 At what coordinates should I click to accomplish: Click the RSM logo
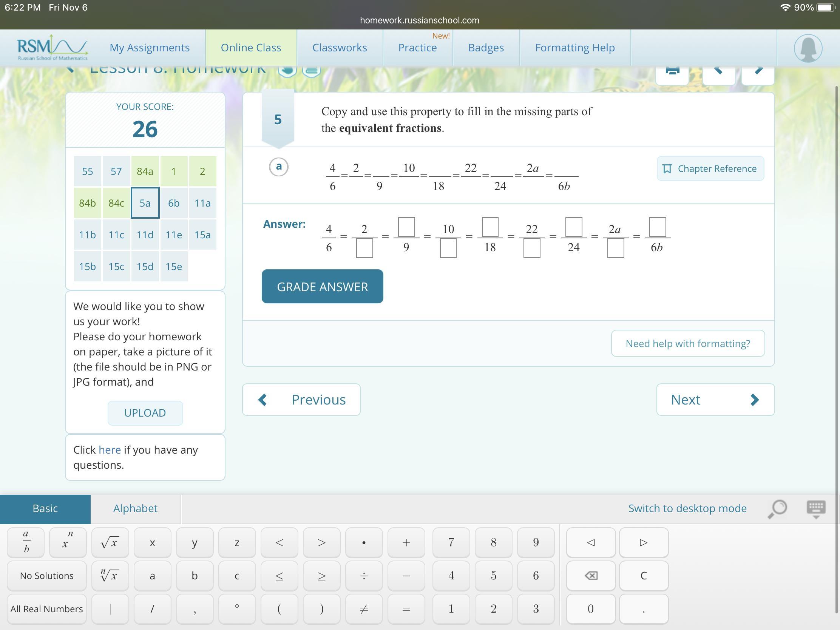[x=52, y=48]
